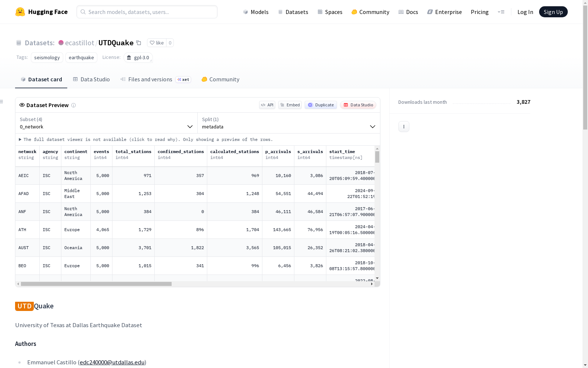Expand the Subset 0_network dropdown
Viewport: 588px width, 368px height.
107,123
